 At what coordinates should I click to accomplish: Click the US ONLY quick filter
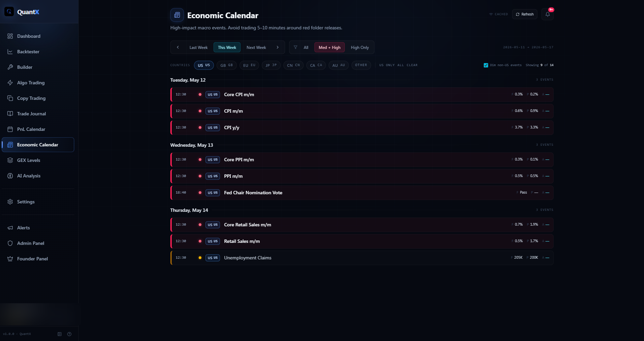387,65
